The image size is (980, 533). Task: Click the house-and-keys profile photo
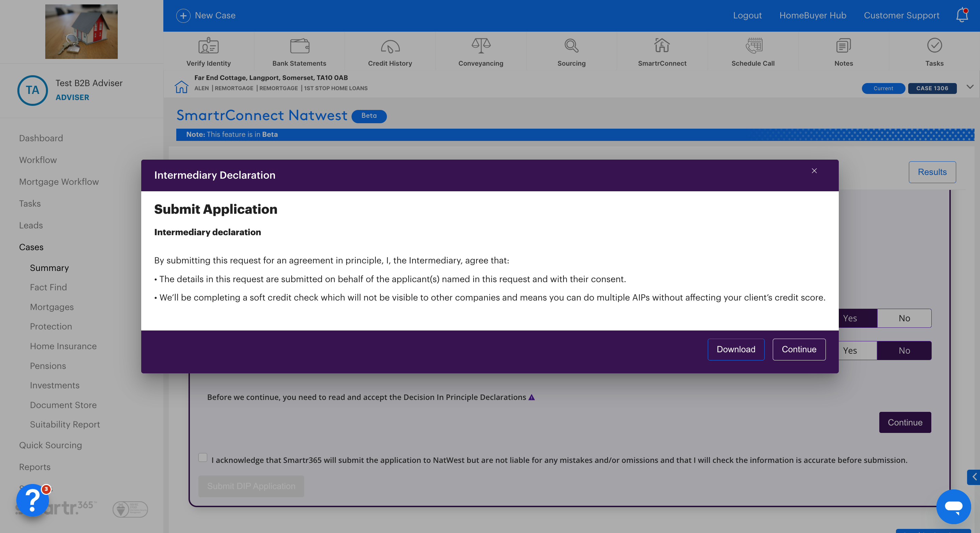pos(81,32)
